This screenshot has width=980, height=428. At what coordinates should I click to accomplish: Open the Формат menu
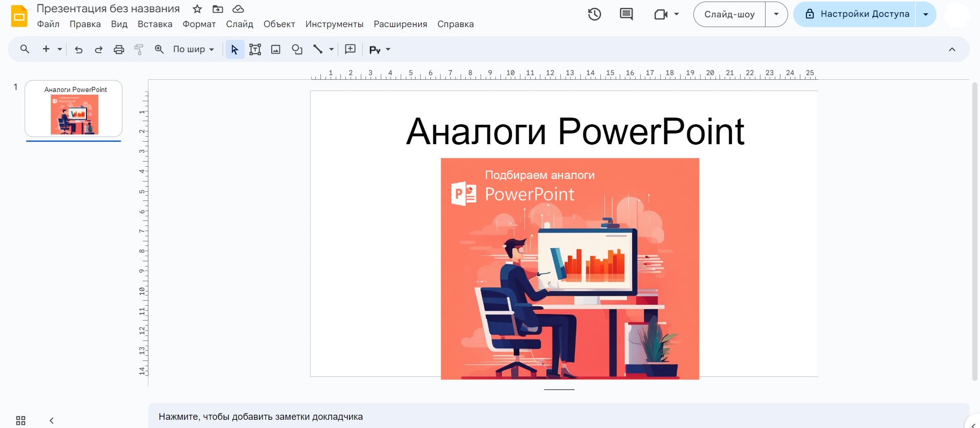click(x=199, y=24)
